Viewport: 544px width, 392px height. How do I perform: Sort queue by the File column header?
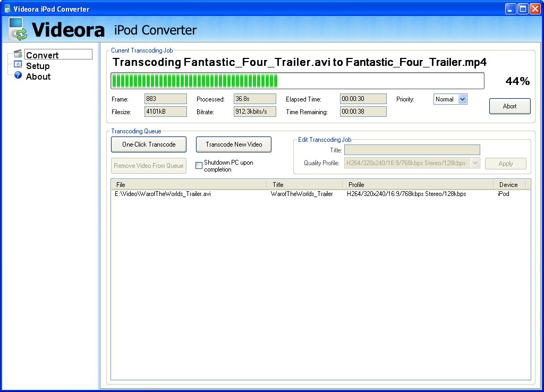(189, 184)
